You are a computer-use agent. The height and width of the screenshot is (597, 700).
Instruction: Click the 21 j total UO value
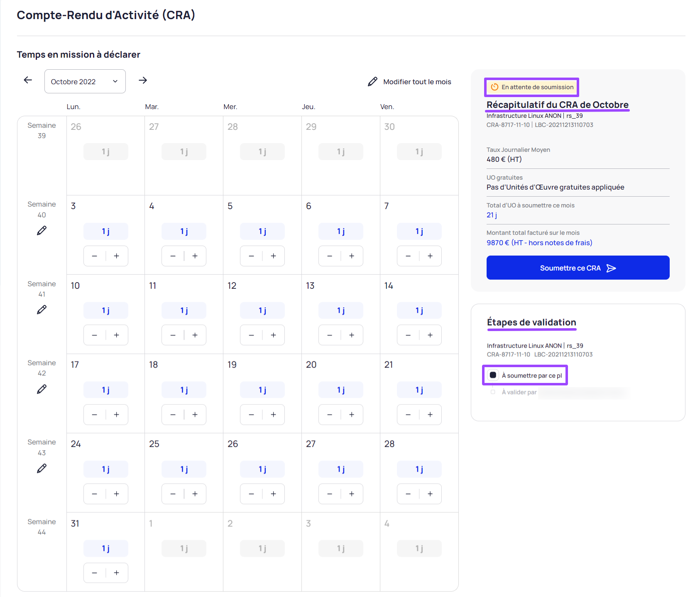pyautogui.click(x=492, y=215)
